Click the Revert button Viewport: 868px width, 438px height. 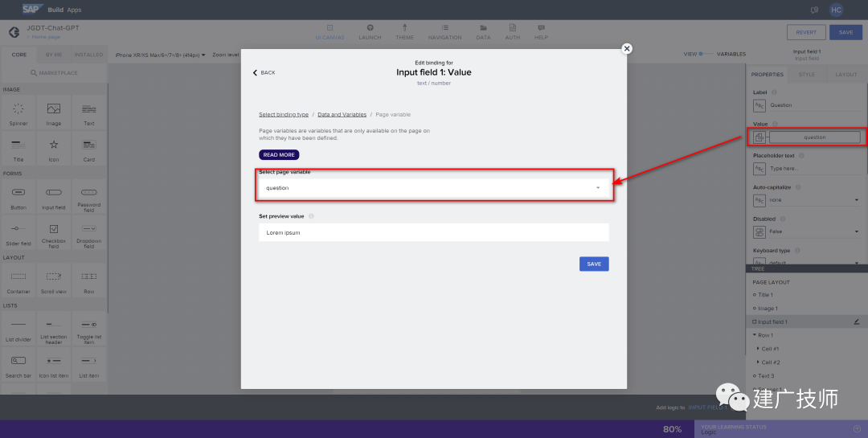[806, 32]
